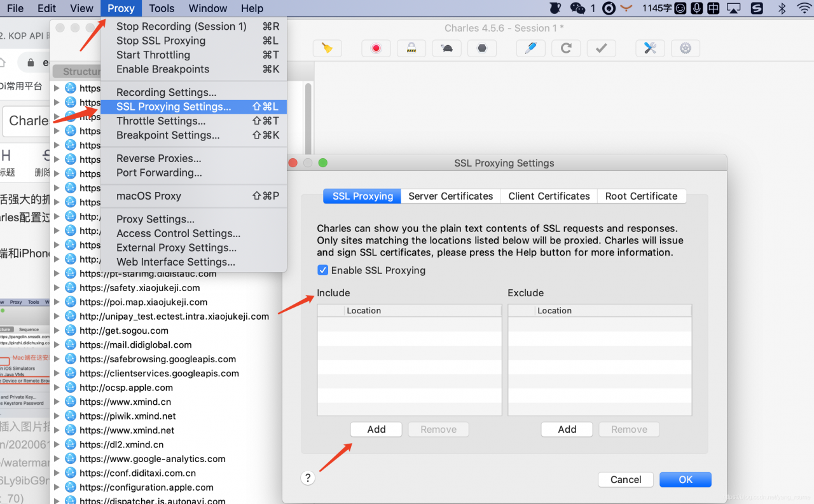Select Start Throttling from the Proxy menu
814x504 pixels.
[194, 55]
